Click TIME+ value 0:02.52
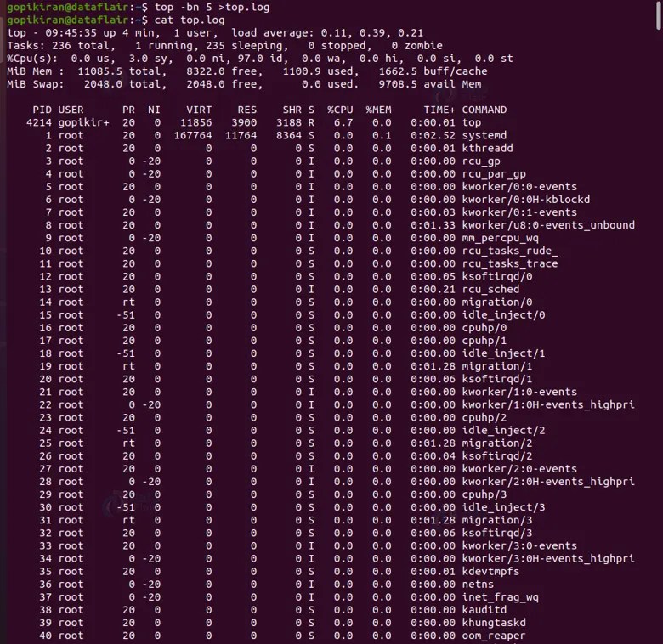Viewport: 663px width, 644px height. coord(433,136)
